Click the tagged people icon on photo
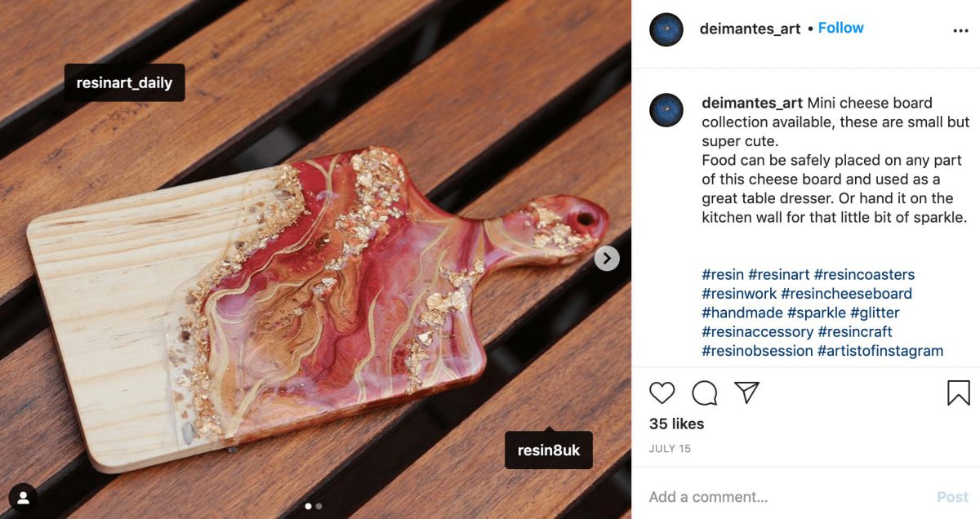Image resolution: width=980 pixels, height=519 pixels. 23,497
